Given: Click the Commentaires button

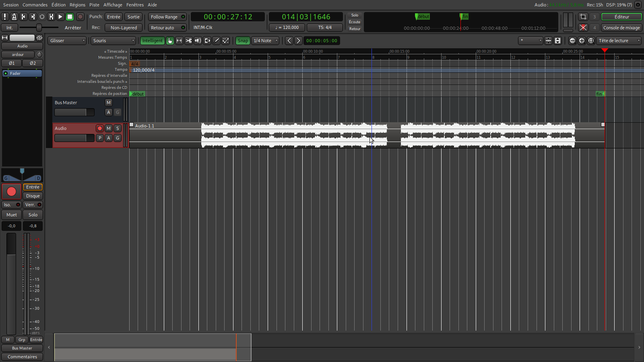Looking at the screenshot, I should pos(22,357).
